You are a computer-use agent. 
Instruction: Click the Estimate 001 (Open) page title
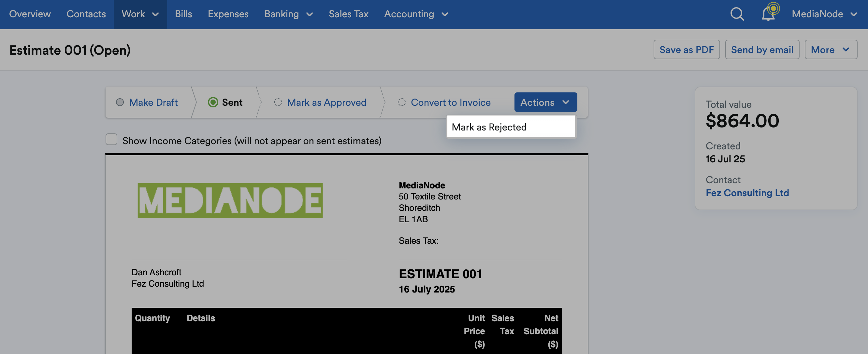(x=70, y=50)
